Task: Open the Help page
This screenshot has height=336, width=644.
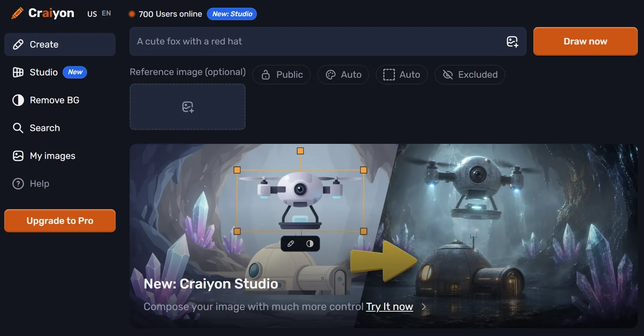Action: (60, 184)
